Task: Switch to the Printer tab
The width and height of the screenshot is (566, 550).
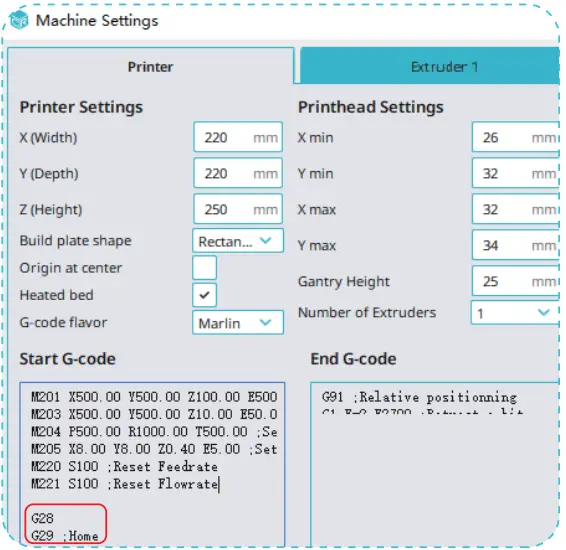Action: 151,66
